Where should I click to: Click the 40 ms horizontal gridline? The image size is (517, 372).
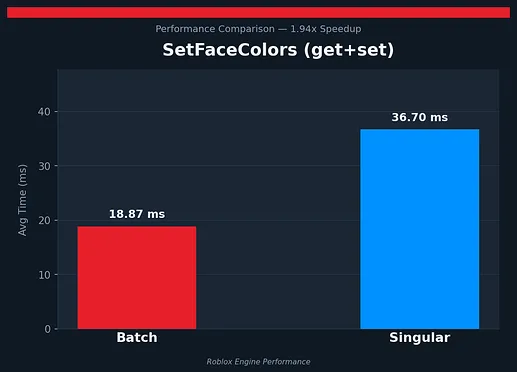[x=278, y=111]
